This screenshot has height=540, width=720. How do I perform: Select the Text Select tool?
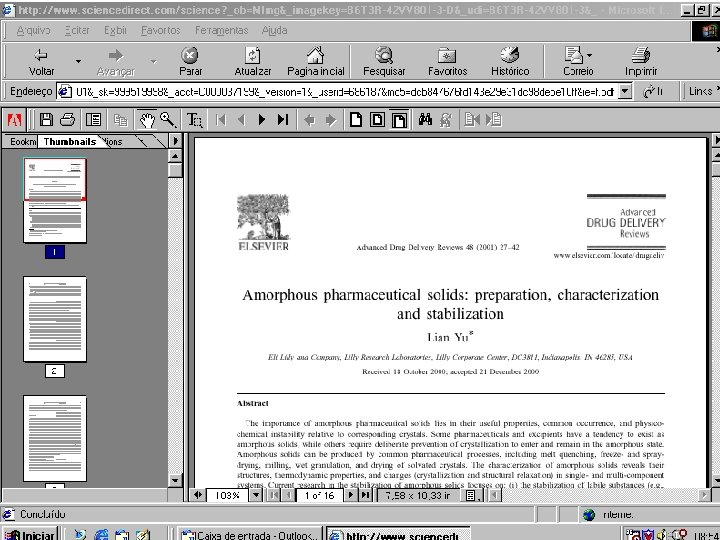click(194, 120)
